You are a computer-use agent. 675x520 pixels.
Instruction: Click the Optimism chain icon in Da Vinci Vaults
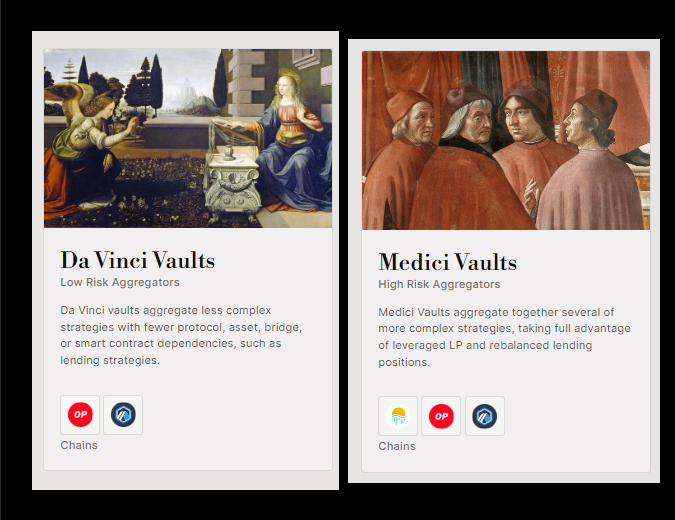[x=80, y=415]
